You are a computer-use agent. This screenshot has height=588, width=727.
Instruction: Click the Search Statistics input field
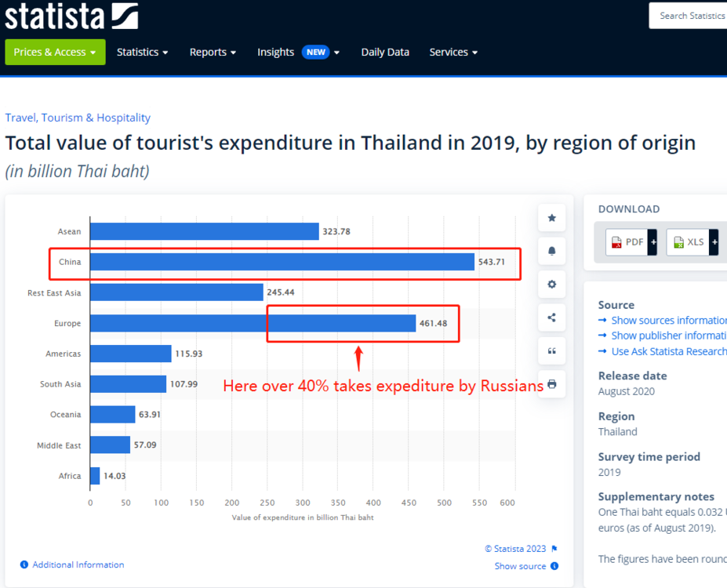(x=688, y=16)
